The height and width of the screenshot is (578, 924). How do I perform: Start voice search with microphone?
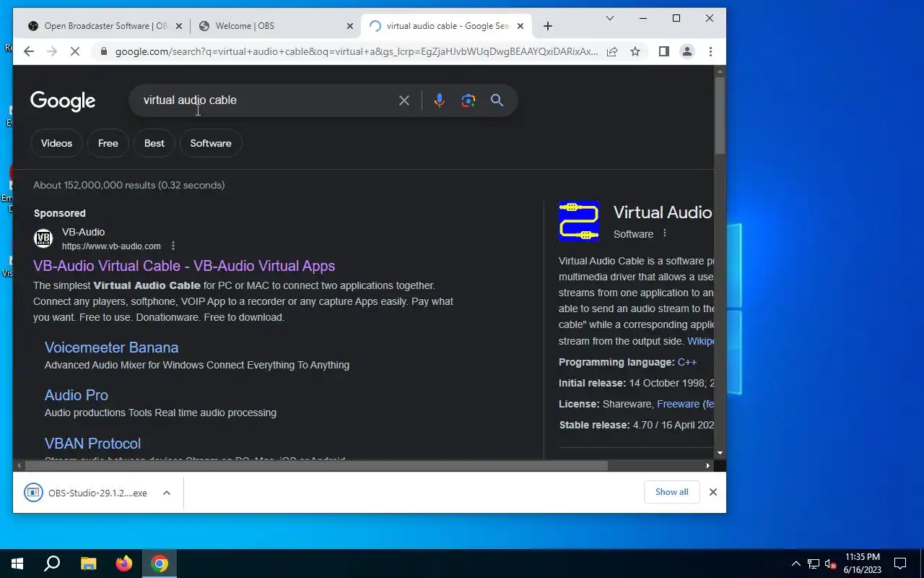pos(439,100)
